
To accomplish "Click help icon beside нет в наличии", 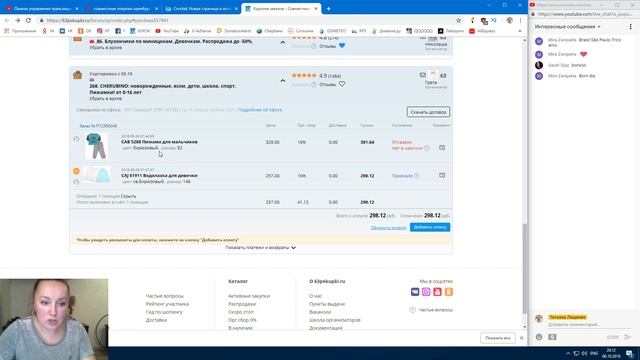I will [x=427, y=148].
